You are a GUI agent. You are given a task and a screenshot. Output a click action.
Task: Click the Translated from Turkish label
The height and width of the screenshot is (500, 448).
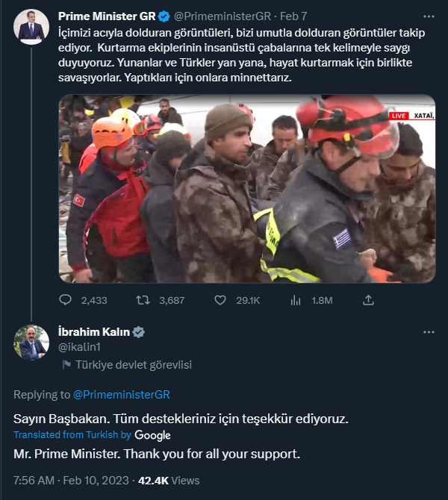(x=72, y=434)
